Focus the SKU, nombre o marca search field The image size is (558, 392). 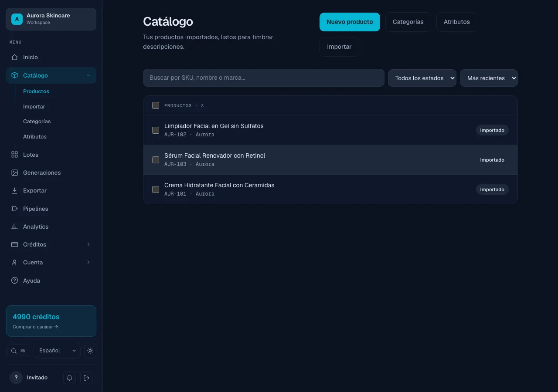[264, 78]
